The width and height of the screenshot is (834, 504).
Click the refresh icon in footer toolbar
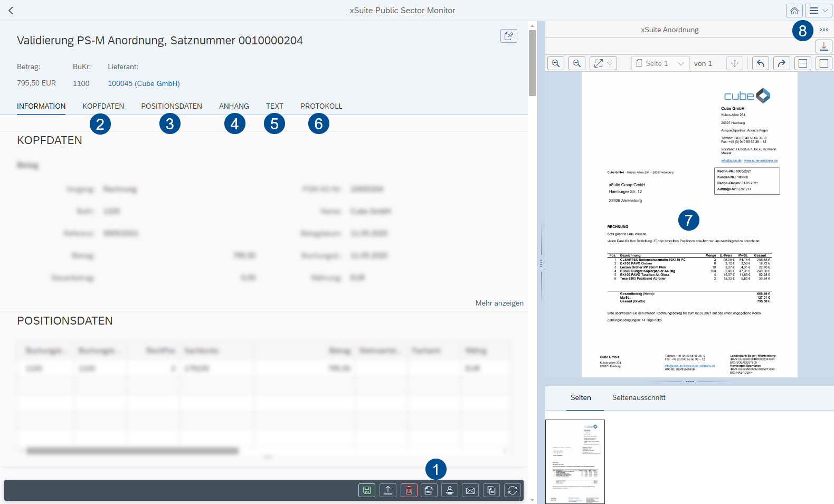513,490
